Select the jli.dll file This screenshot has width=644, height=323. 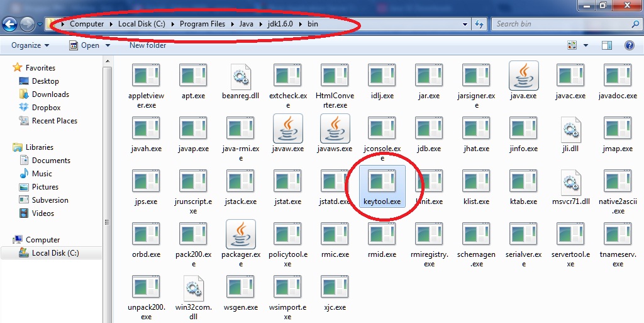click(x=570, y=134)
